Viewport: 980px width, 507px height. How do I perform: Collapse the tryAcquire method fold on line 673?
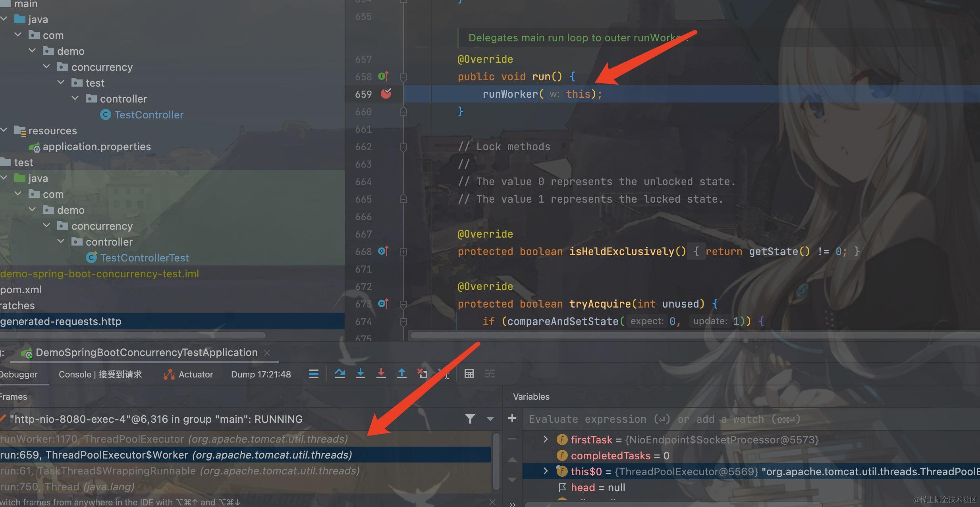(403, 304)
